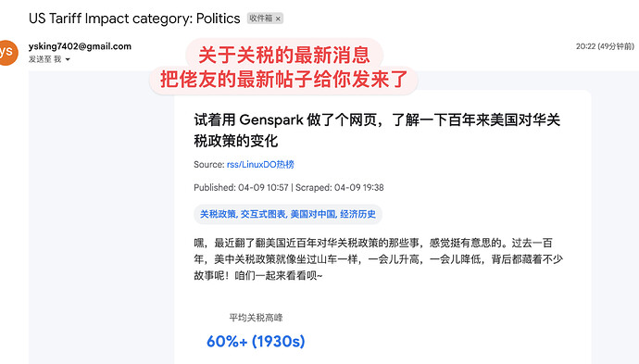Click the red 关于关税的最新消息 caption
Screen dimensions: 639x364
(284, 55)
